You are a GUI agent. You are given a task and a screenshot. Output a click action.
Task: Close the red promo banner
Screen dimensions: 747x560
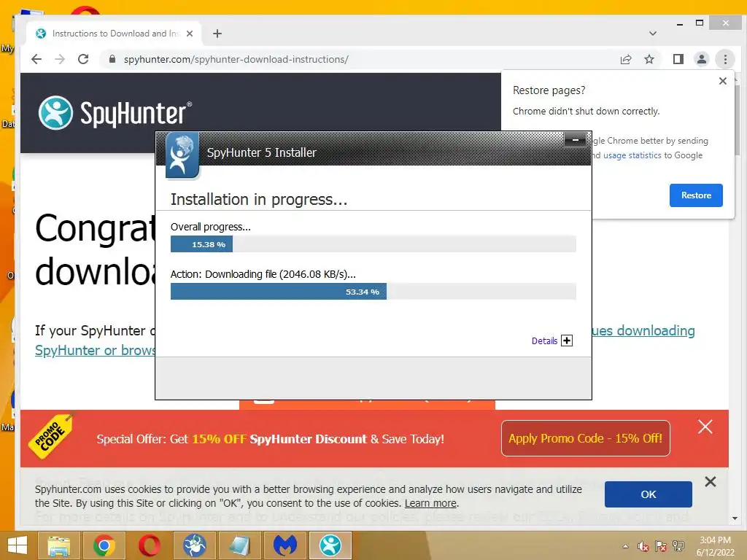pyautogui.click(x=705, y=427)
